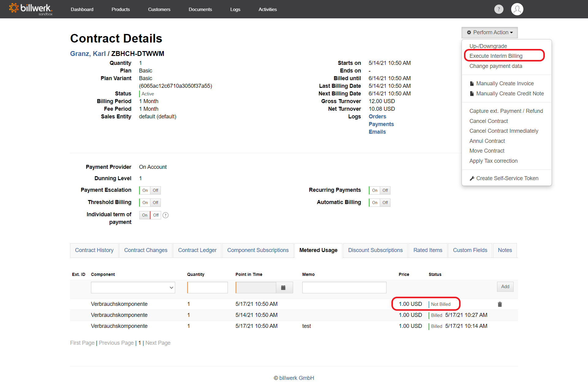Click help icon beside Individual term of payment

(165, 215)
